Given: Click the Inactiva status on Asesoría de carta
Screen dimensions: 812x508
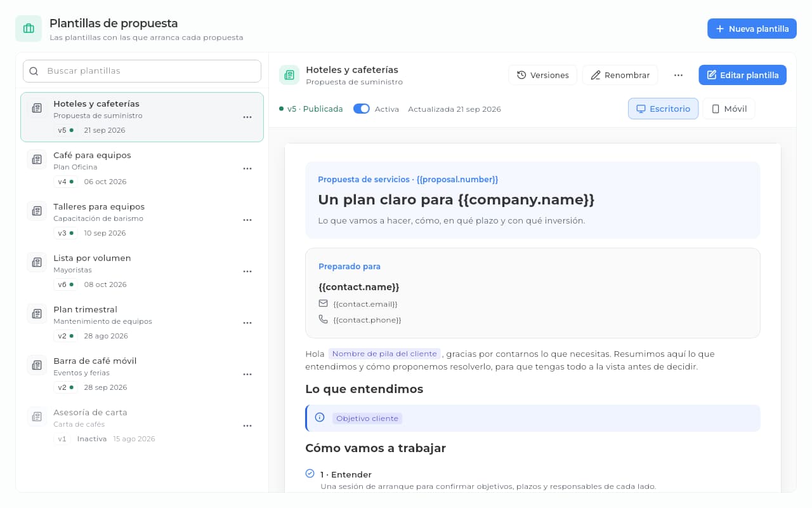Looking at the screenshot, I should point(91,439).
